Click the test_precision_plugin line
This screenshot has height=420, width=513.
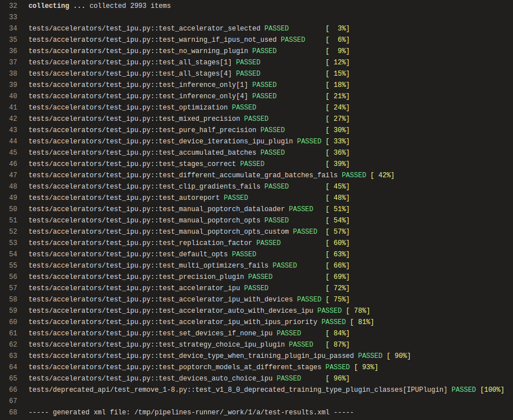(189, 277)
